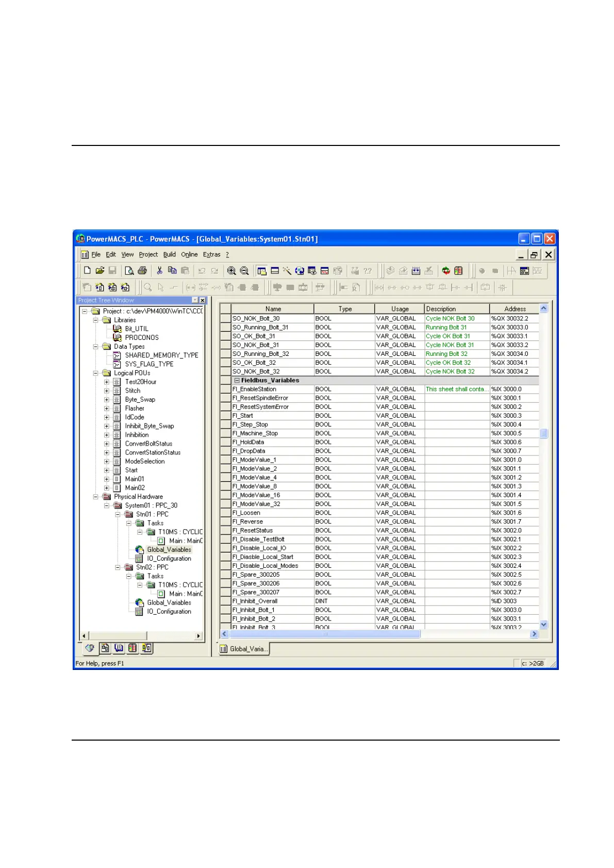This screenshot has width=614, height=868.
Task: Close the Project Tree Window pane
Action: coord(202,300)
